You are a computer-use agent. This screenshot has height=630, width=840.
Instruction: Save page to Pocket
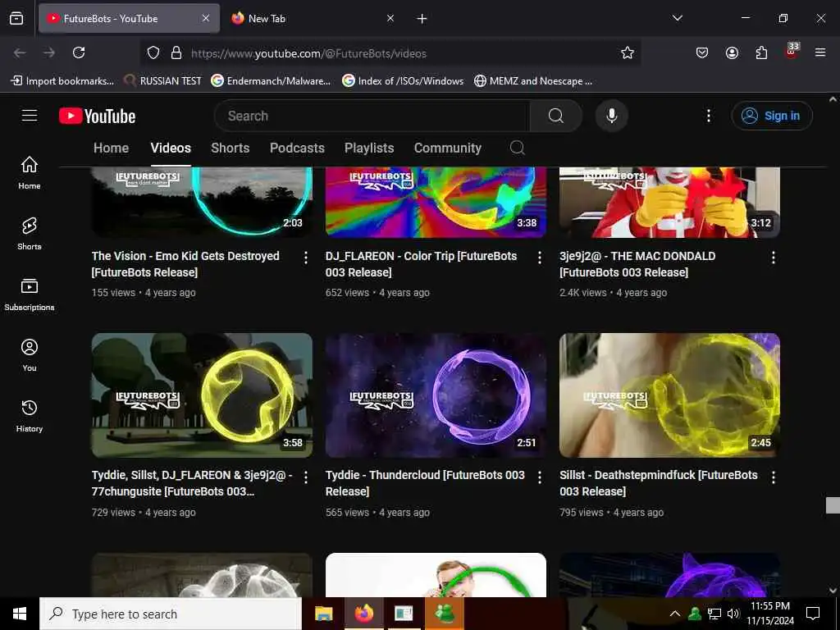point(702,52)
